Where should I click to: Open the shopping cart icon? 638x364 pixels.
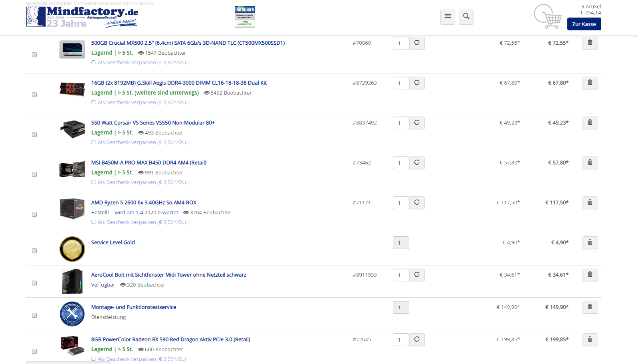[x=548, y=16]
